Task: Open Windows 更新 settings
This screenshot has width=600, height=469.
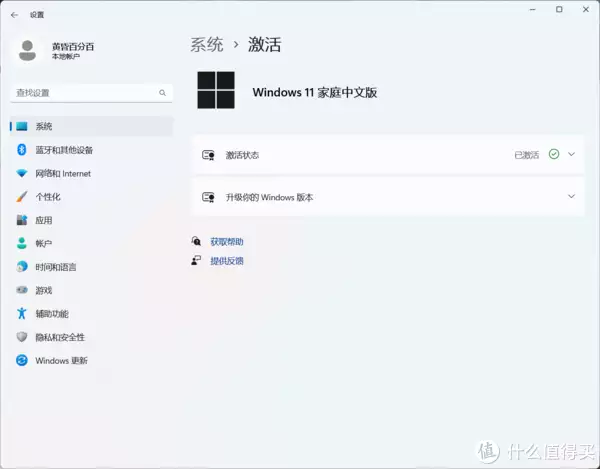Action: click(91, 360)
